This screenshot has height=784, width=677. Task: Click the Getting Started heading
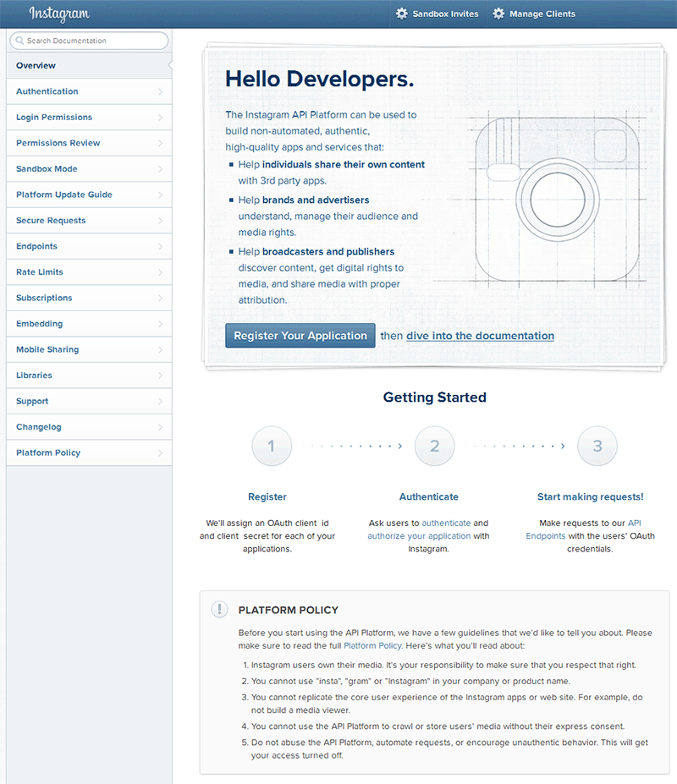point(434,397)
